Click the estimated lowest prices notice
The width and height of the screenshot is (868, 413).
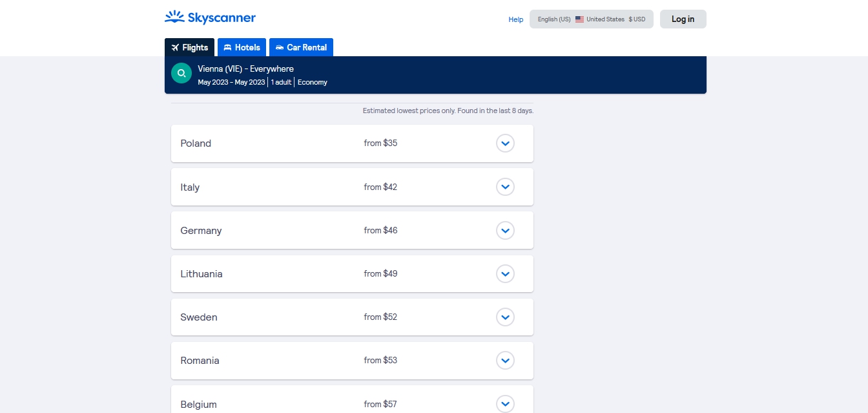pyautogui.click(x=448, y=111)
